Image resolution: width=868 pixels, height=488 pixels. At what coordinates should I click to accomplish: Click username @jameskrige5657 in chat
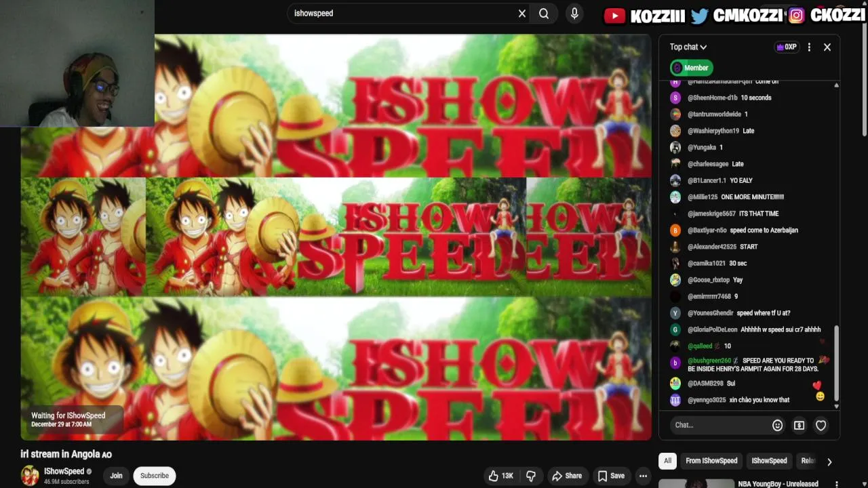(x=711, y=213)
